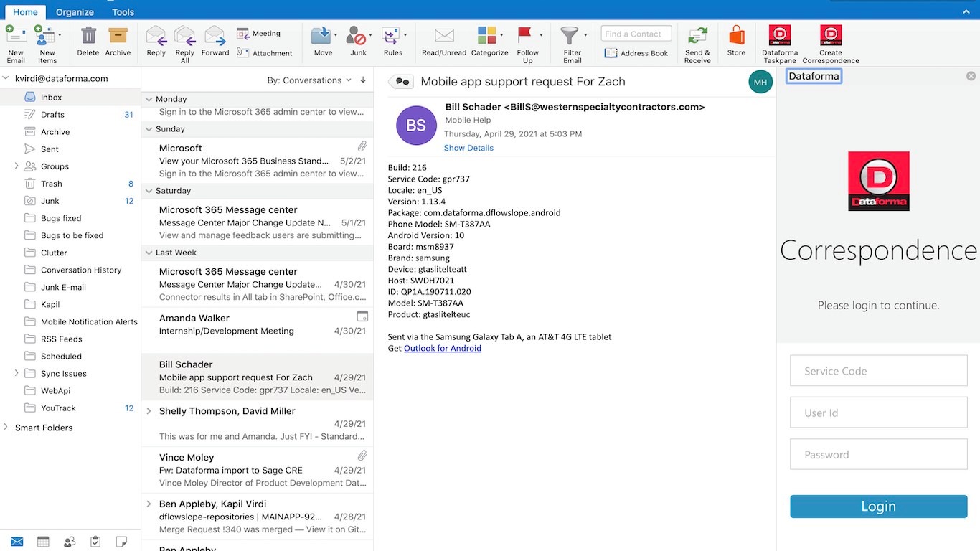Open the Address Book
Viewport: 980px width, 551px height.
(636, 53)
